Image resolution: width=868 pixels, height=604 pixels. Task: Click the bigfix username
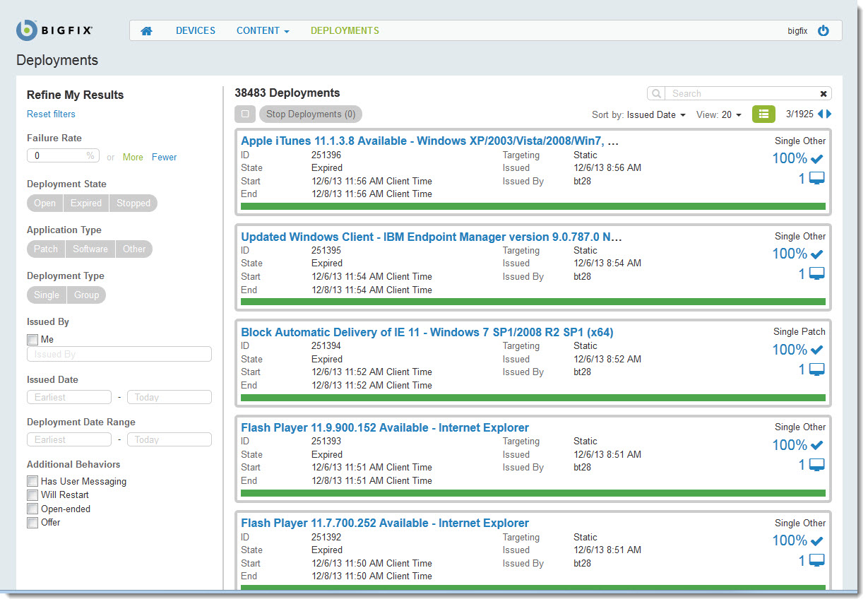[797, 31]
